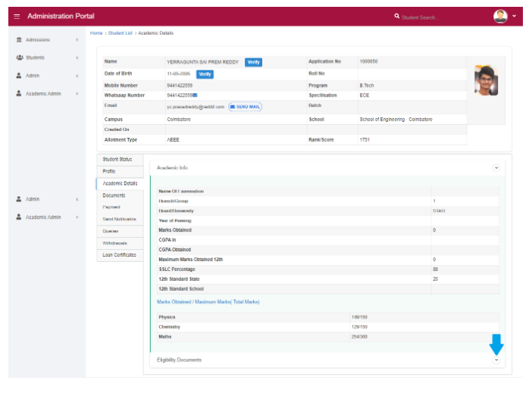Image resolution: width=532 pixels, height=399 pixels.
Task: Open the account dropdown arrow beside avatar
Action: click(x=514, y=16)
